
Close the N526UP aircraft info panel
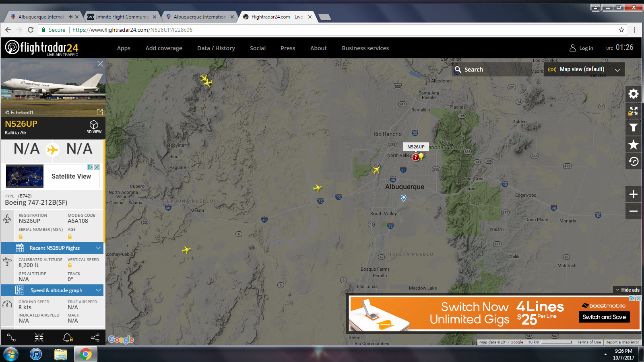100,64
